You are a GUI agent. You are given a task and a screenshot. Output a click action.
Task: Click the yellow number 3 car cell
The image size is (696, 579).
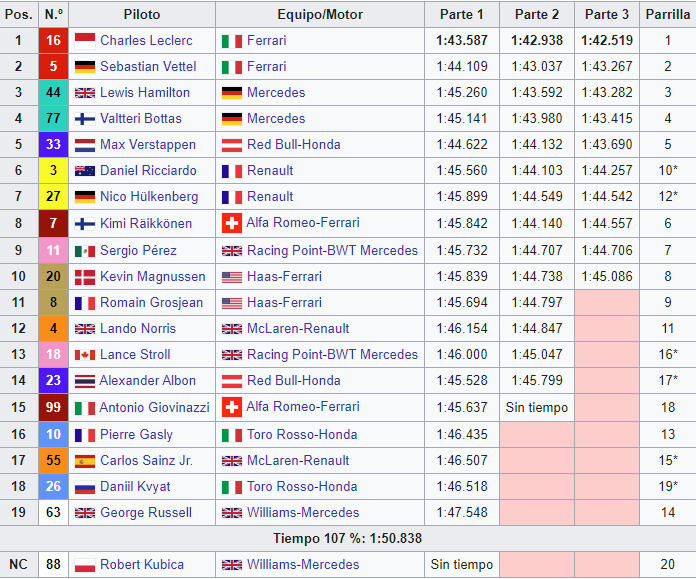click(x=53, y=171)
